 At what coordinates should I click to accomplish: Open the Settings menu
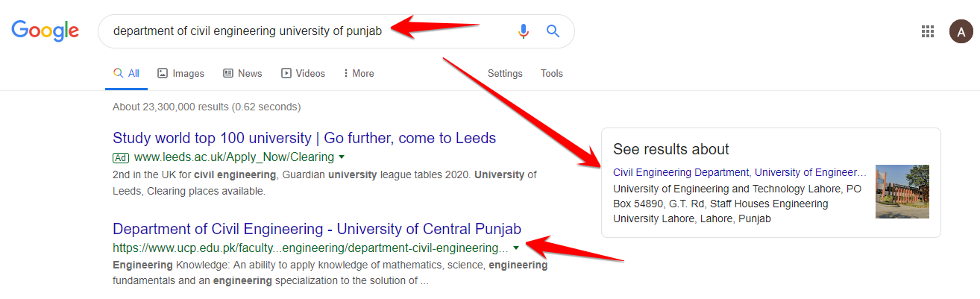505,73
